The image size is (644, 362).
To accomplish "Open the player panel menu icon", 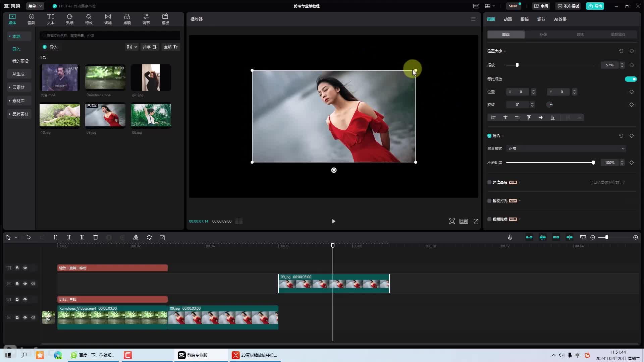I will click(473, 19).
